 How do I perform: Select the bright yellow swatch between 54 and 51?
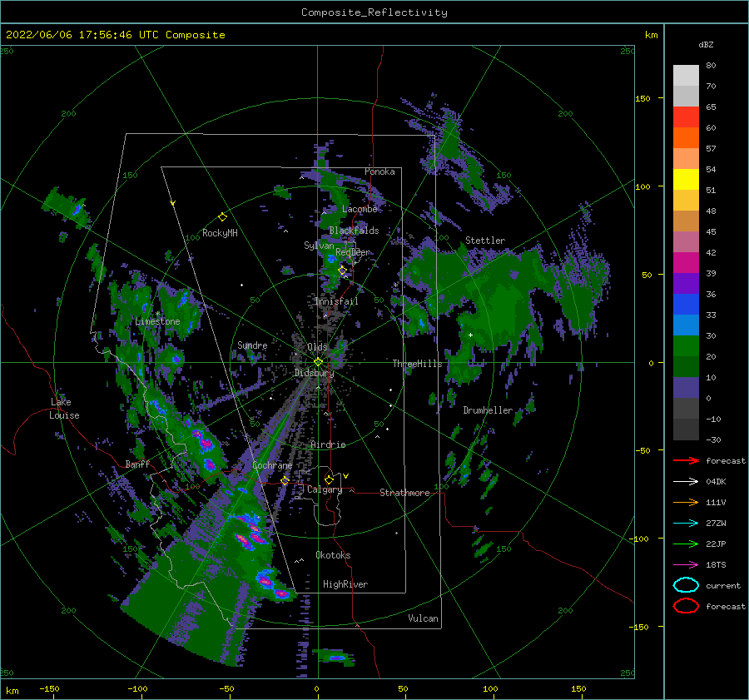coord(686,179)
